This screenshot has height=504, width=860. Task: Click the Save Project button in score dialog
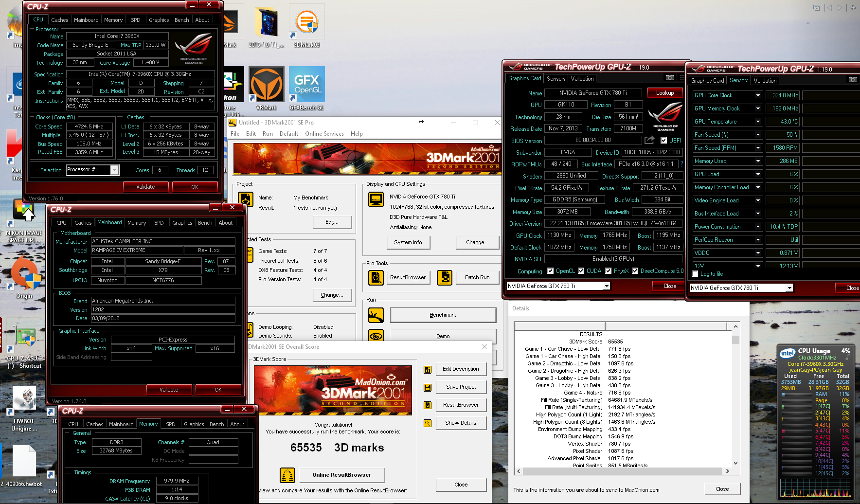tap(461, 387)
